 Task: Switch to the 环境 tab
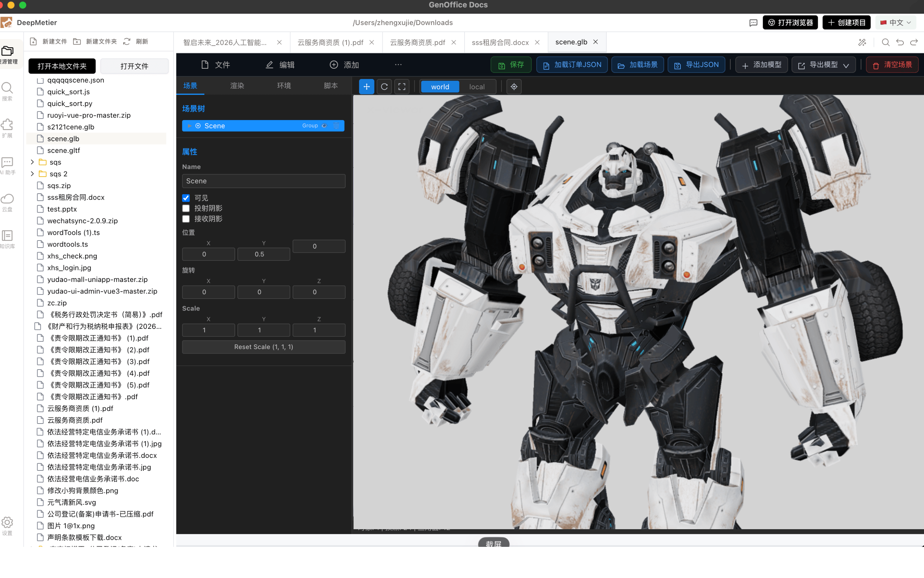[284, 86]
